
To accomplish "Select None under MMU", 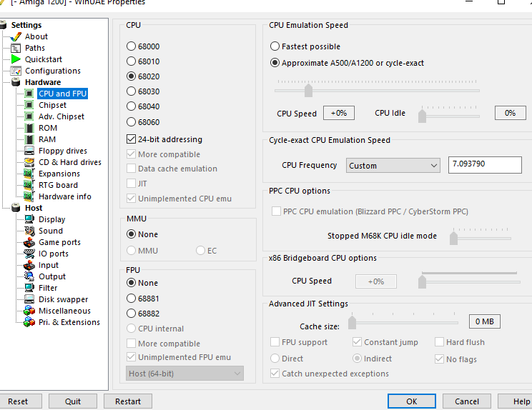I will click(x=131, y=234).
